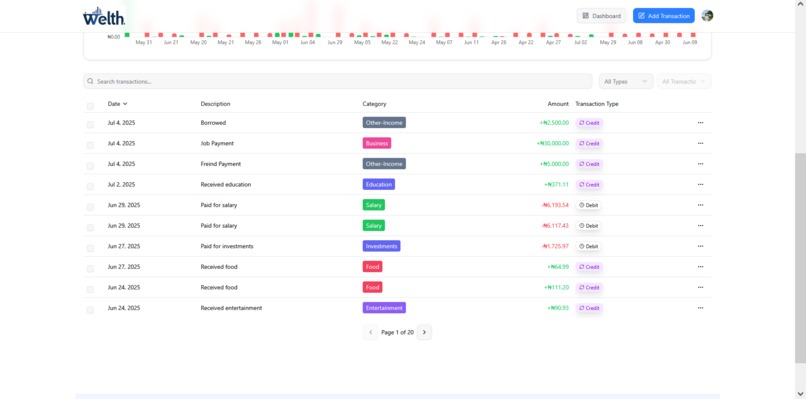The height and width of the screenshot is (399, 806).
Task: Click the Add Transaction button
Action: pos(664,16)
